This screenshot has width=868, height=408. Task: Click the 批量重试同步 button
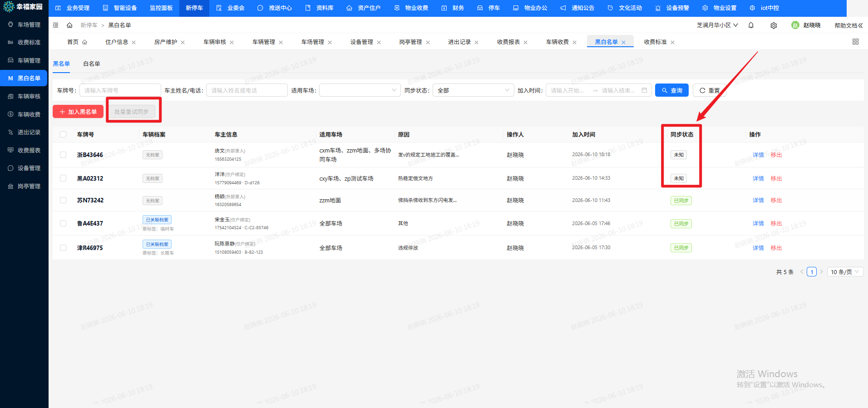coord(131,112)
